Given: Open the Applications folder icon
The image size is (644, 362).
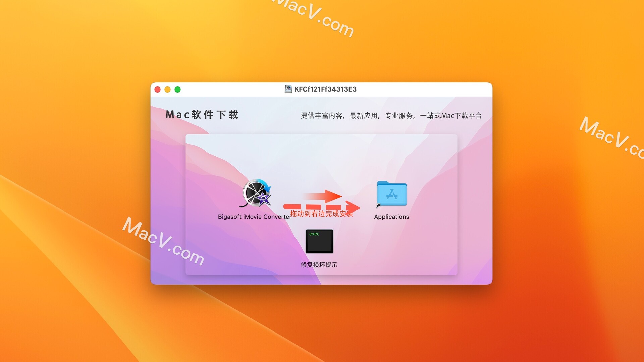Looking at the screenshot, I should tap(391, 196).
